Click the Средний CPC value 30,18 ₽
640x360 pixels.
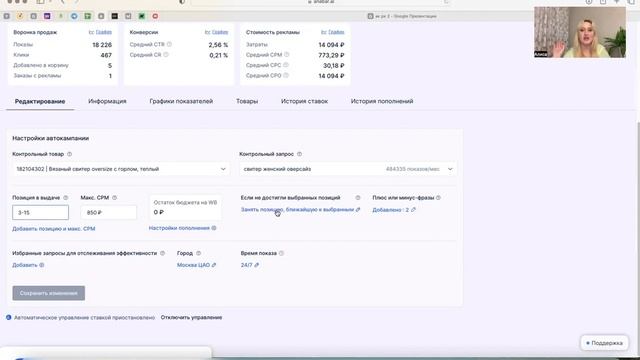click(x=333, y=65)
